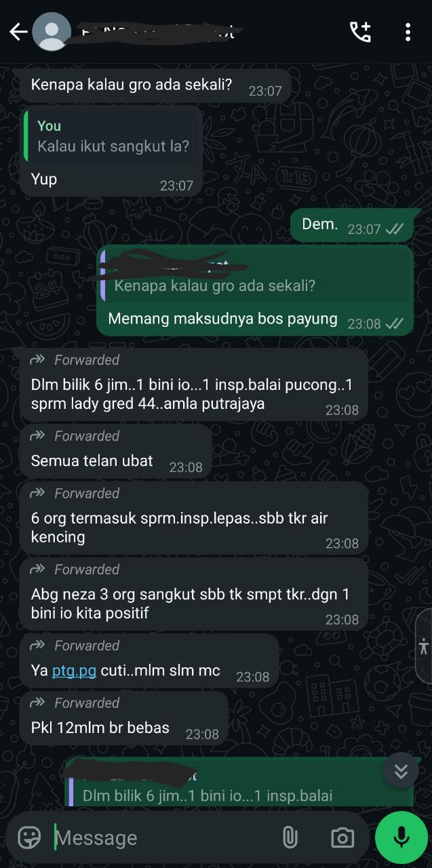Image resolution: width=432 pixels, height=868 pixels.
Task: Tap the paperclip attach file icon
Action: (290, 837)
